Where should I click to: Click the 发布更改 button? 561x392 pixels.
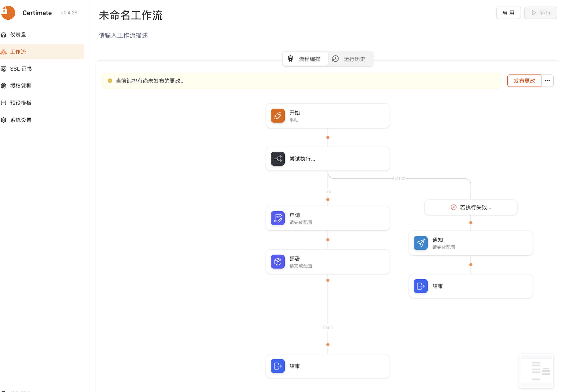(x=524, y=81)
